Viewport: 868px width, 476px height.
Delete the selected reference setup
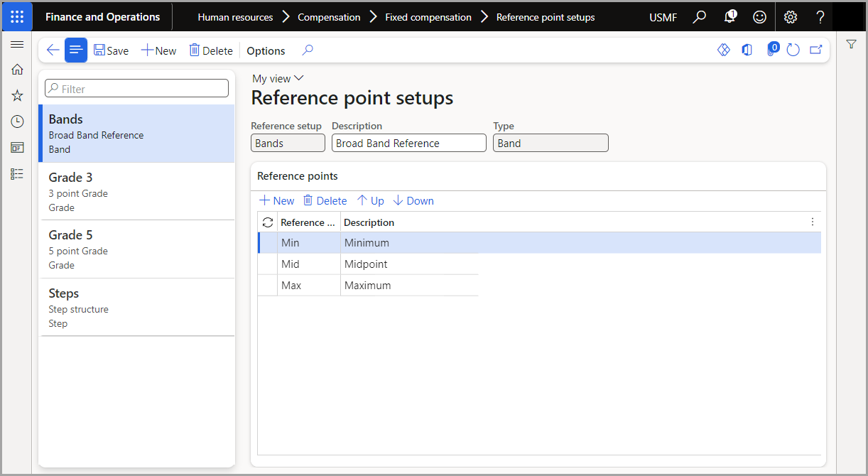(x=211, y=50)
